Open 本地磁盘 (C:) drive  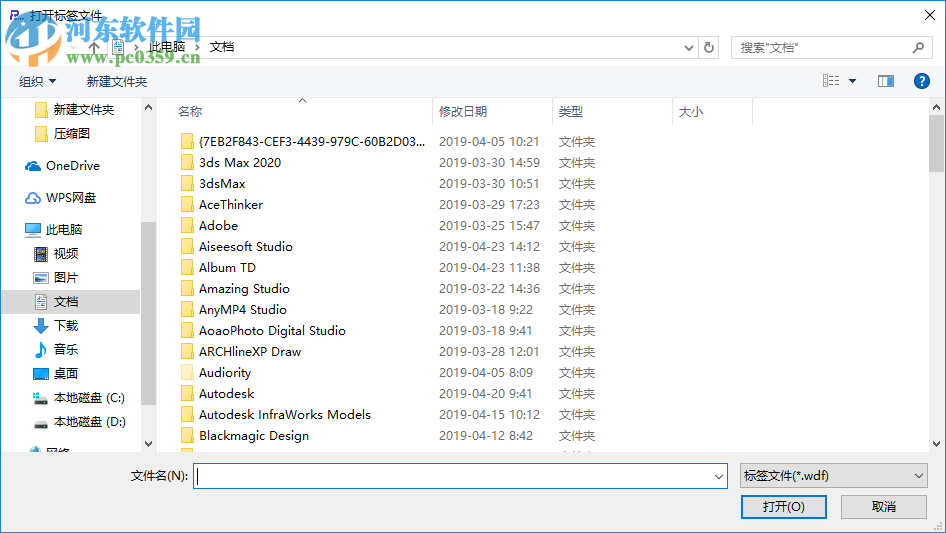[78, 398]
